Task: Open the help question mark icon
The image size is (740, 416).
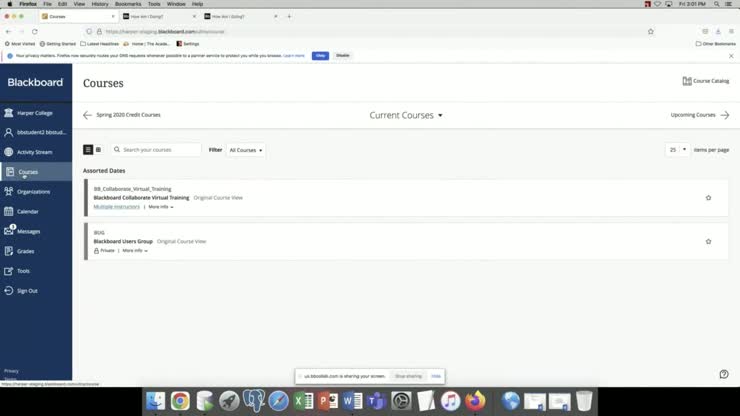Action: 724,374
